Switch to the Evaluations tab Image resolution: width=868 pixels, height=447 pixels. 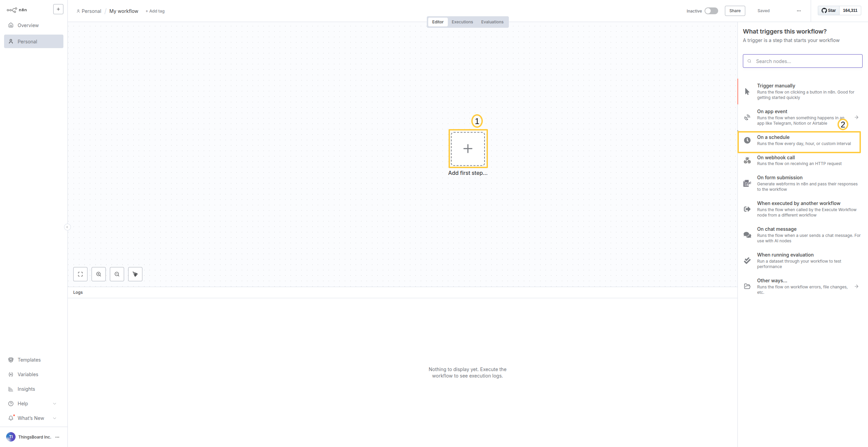[x=492, y=22]
